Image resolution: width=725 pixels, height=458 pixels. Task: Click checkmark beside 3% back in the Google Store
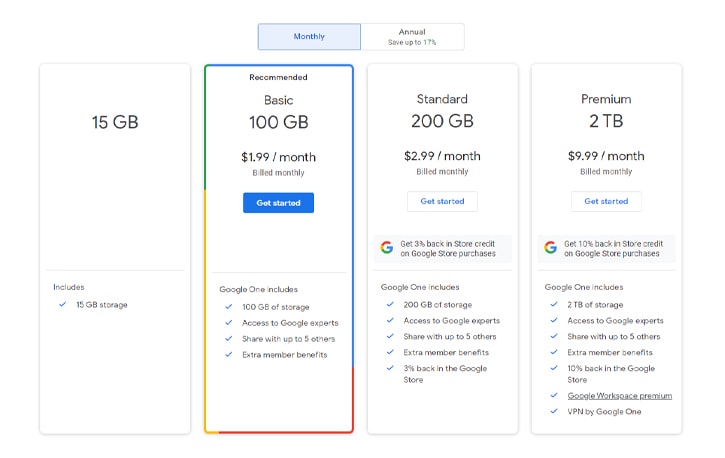coord(390,368)
